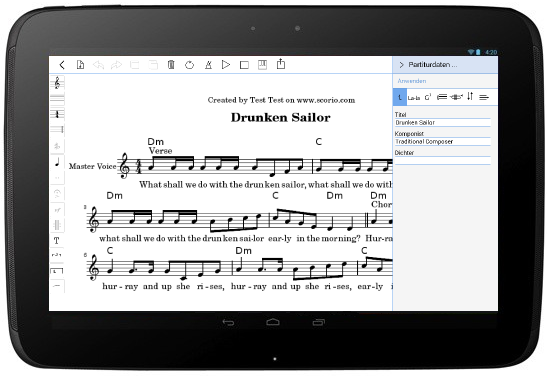
Task: Click the refresh/loop circular arrow icon
Action: 189,65
